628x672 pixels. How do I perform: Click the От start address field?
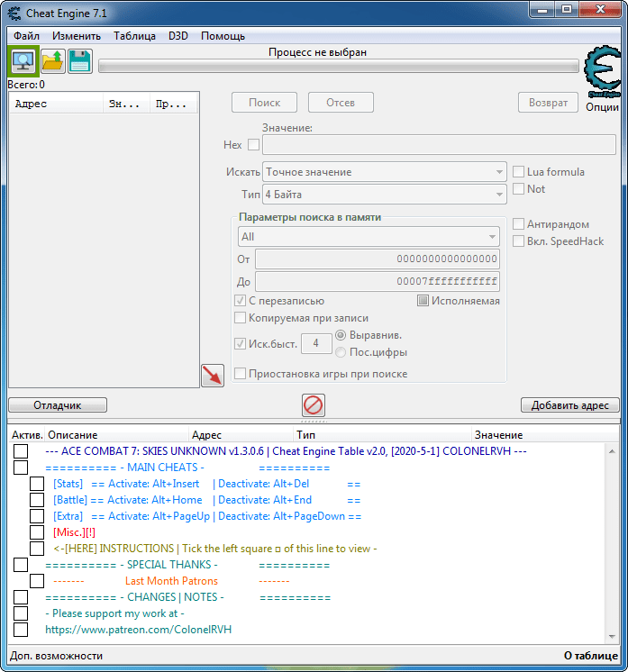pos(378,259)
